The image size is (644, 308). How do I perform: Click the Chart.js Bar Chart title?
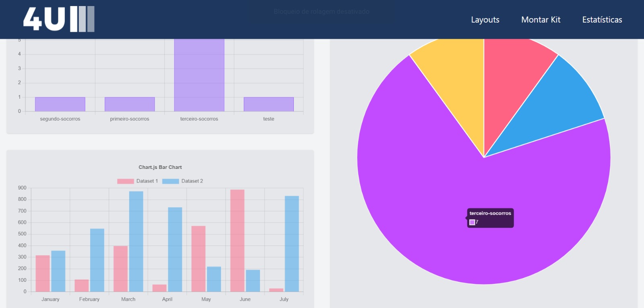point(160,167)
